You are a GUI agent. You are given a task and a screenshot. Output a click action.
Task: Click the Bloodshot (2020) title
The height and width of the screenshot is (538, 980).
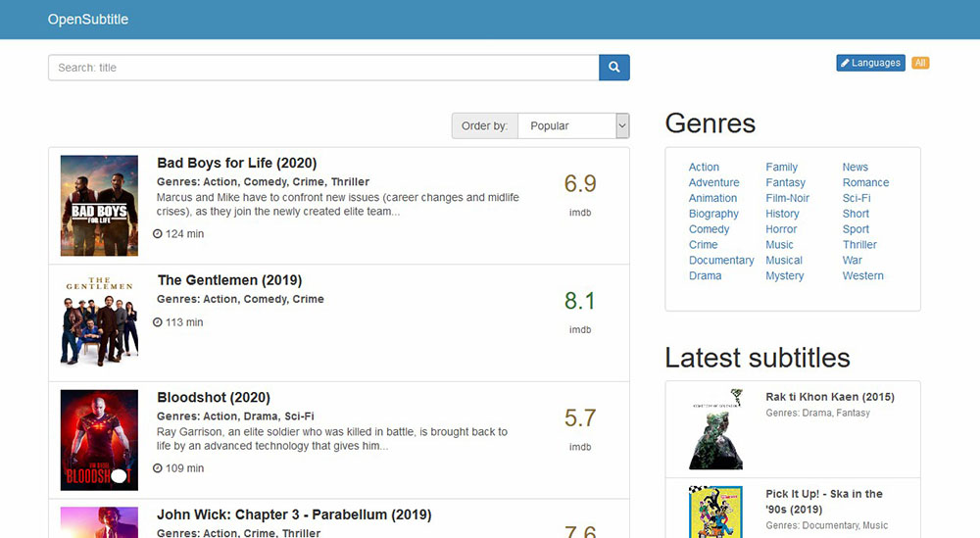[x=213, y=398]
